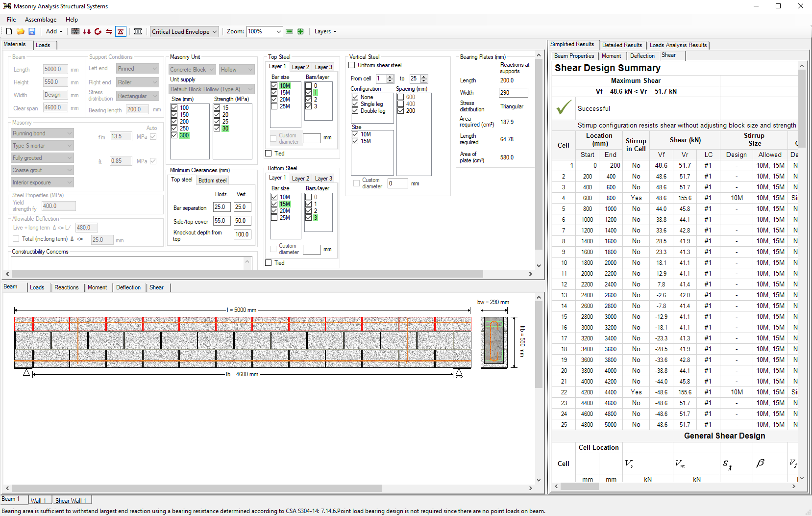Image resolution: width=812 pixels, height=516 pixels.
Task: Check the Tied option under Top Steel
Action: [x=269, y=154]
